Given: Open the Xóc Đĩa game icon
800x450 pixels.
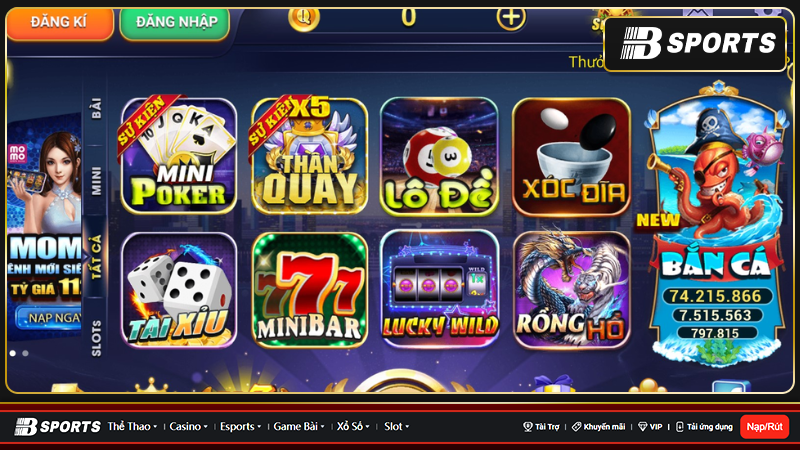Looking at the screenshot, I should point(571,157).
